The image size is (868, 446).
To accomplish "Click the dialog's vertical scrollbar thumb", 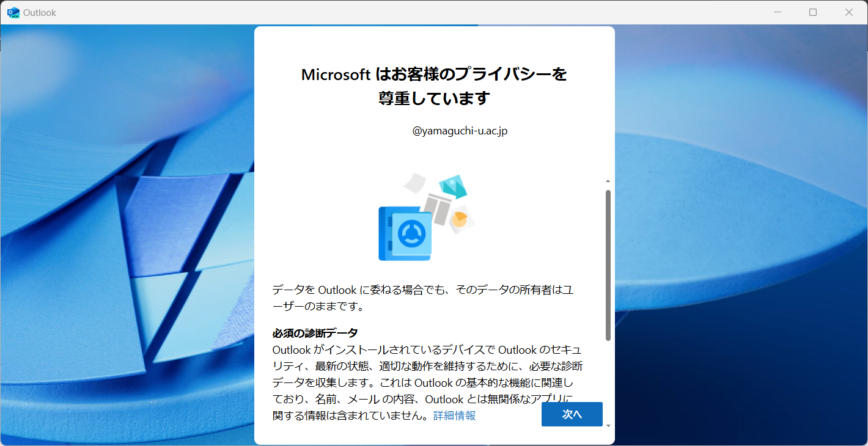I will tap(608, 265).
